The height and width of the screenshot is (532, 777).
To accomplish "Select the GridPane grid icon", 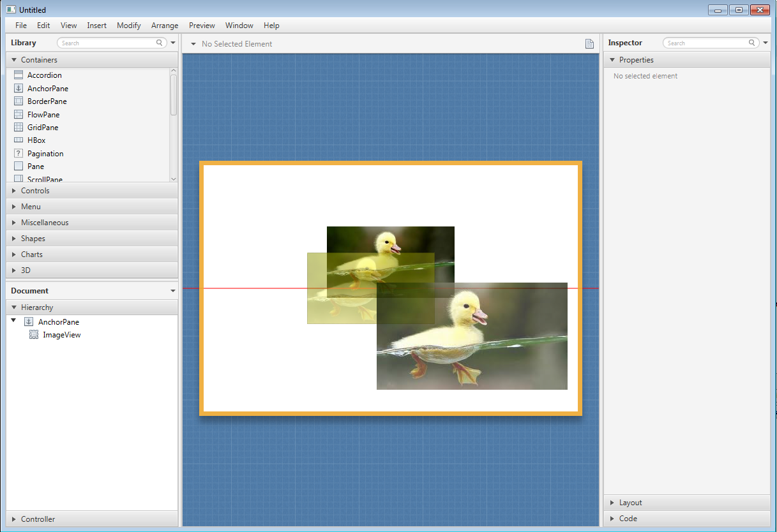I will [x=19, y=128].
